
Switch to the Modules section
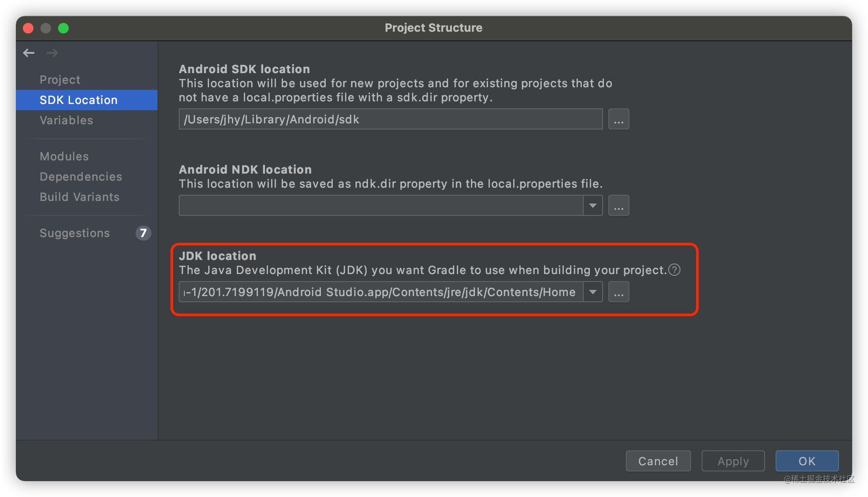point(64,156)
